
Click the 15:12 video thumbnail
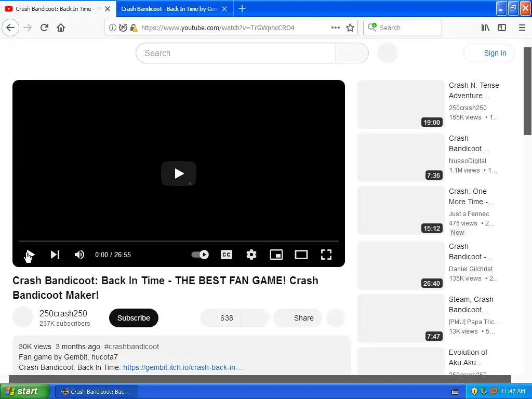[x=401, y=210]
